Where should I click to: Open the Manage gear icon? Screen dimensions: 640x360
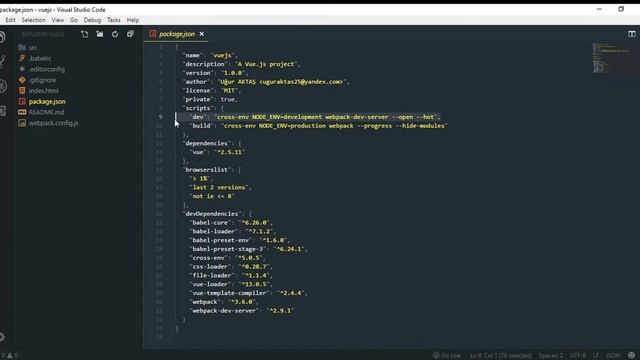[2, 337]
